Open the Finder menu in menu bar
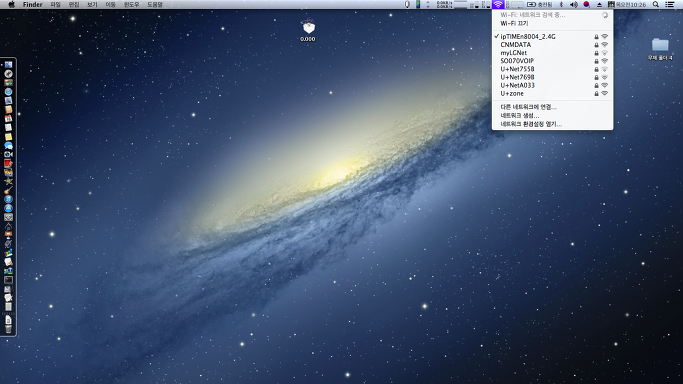Image resolution: width=683 pixels, height=384 pixels. (33, 4)
